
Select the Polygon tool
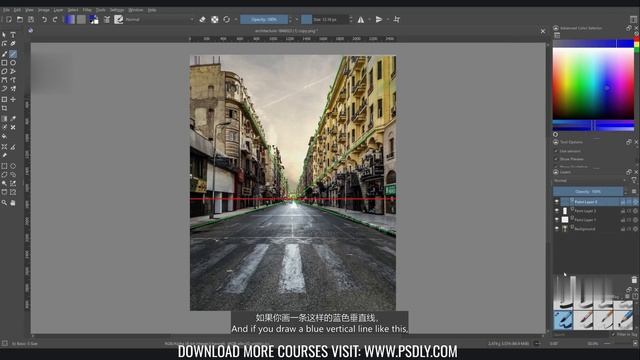pyautogui.click(x=4, y=71)
